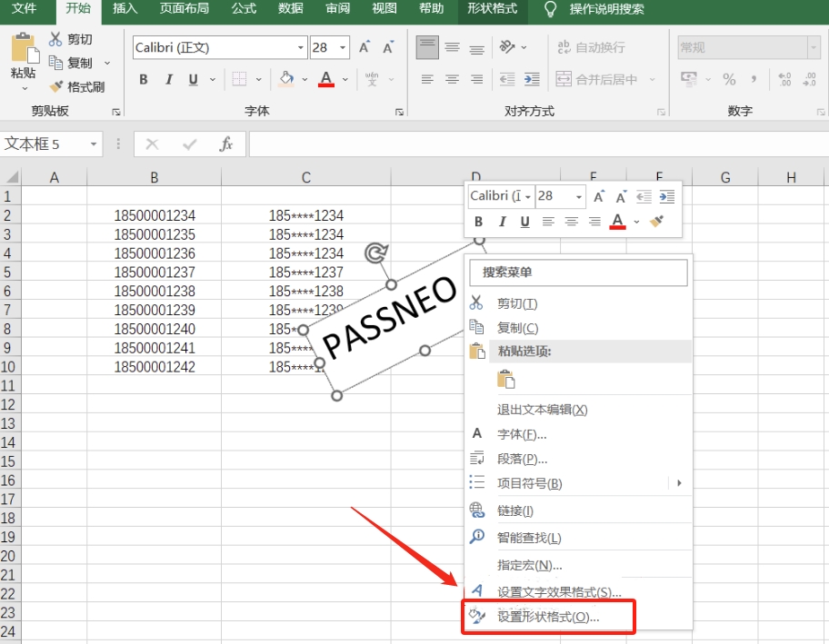
Task: Click the red font color A in the mini toolbar
Action: [x=617, y=222]
